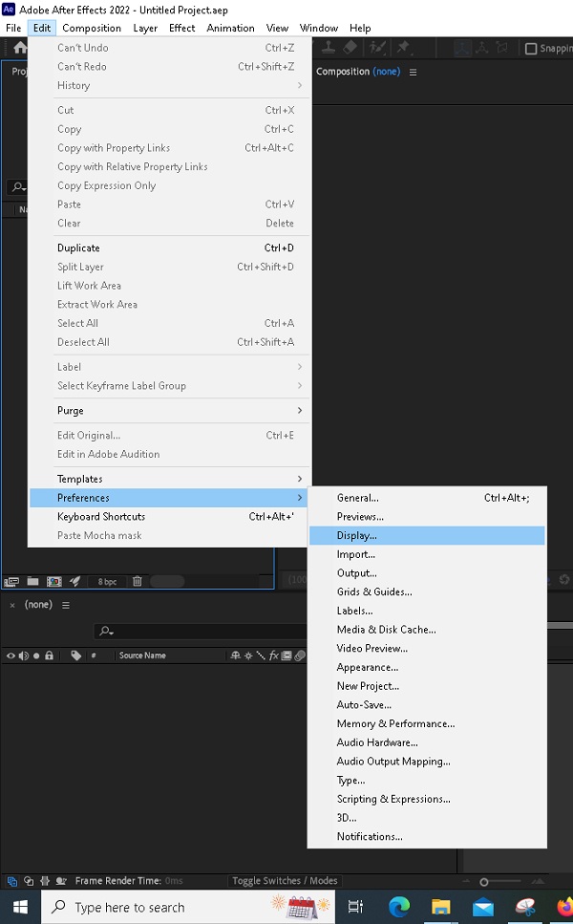Toggle the motion blur column icon
This screenshot has height=924, width=573.
point(300,655)
